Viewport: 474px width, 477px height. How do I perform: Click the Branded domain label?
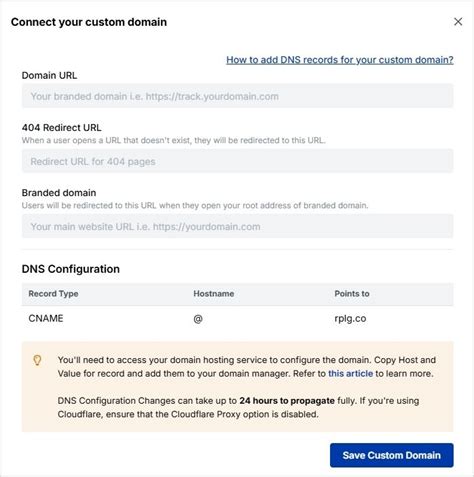click(59, 193)
